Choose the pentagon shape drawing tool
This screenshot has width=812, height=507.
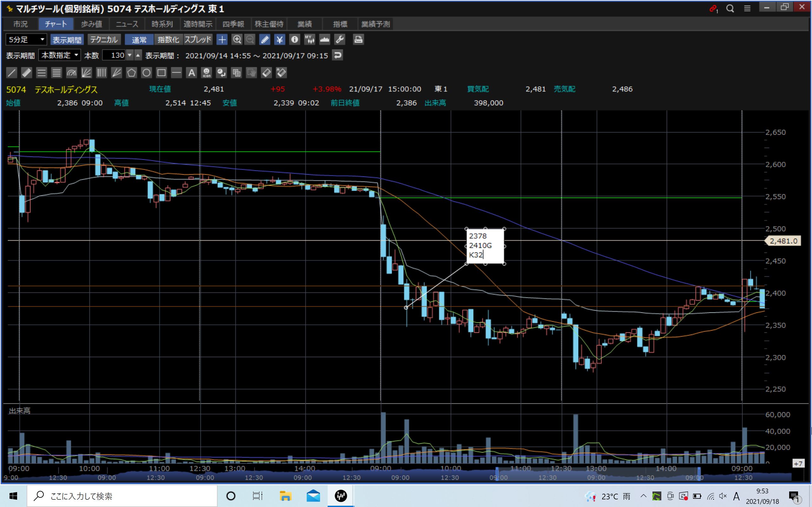click(131, 73)
